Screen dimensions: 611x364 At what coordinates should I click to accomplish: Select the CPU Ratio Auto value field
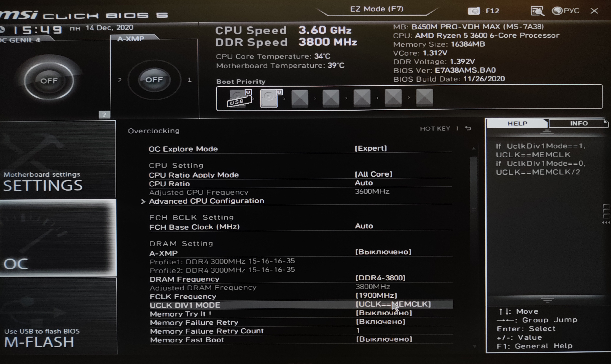point(364,183)
